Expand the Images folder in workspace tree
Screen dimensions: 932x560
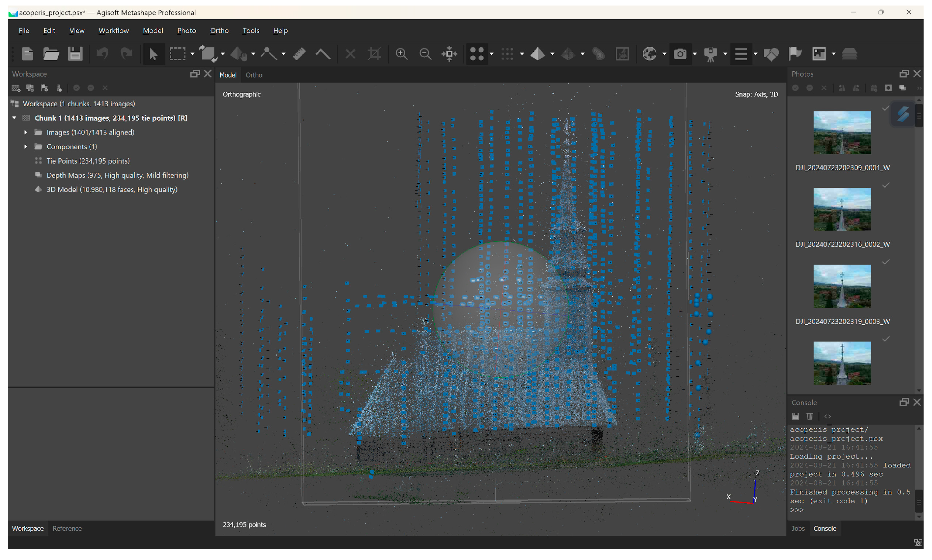26,133
